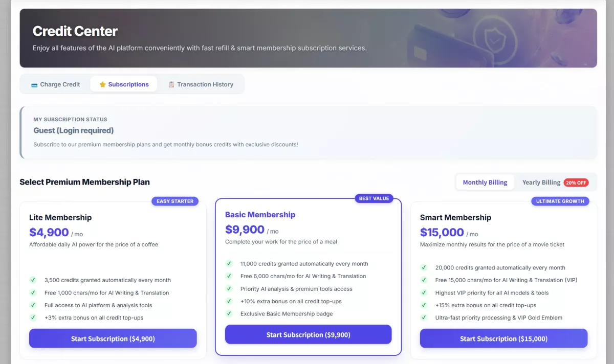Click the BEST VALUE badge
This screenshot has width=614, height=364.
click(x=374, y=198)
